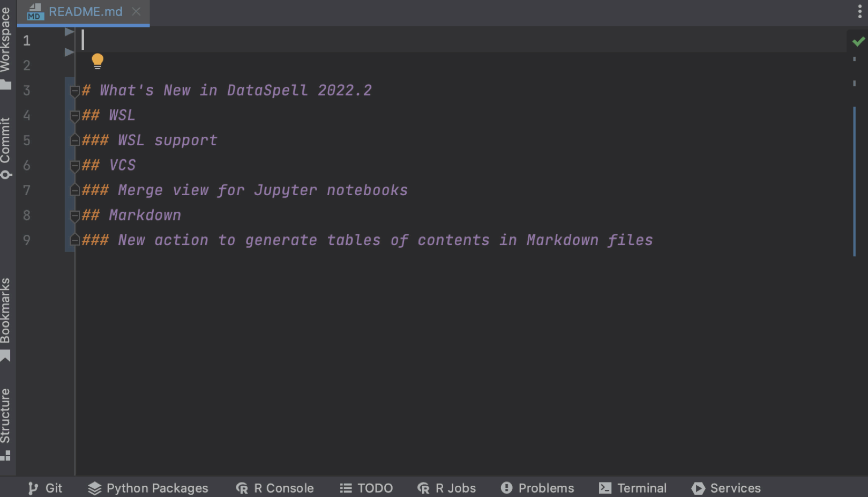Click the Workspace folder icon
868x497 pixels.
click(x=6, y=85)
